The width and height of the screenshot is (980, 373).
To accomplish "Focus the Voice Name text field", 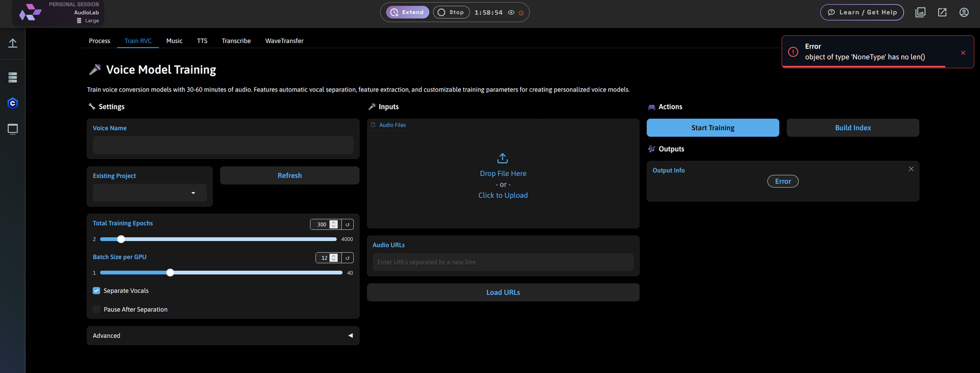I will 223,145.
